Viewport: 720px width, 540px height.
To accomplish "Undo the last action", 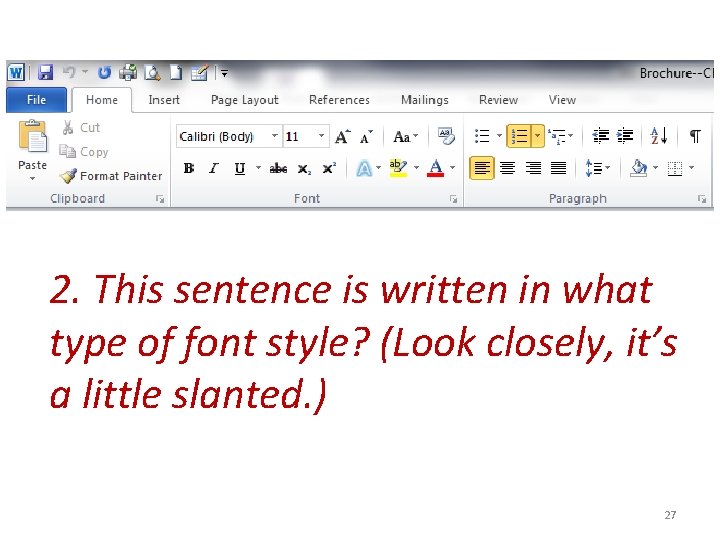I will tap(69, 72).
